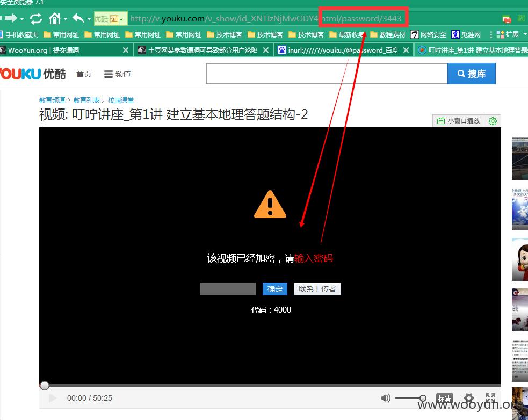This screenshot has width=528, height=420.
Task: Open the 教育列表 breadcrumb link
Action: (x=86, y=100)
